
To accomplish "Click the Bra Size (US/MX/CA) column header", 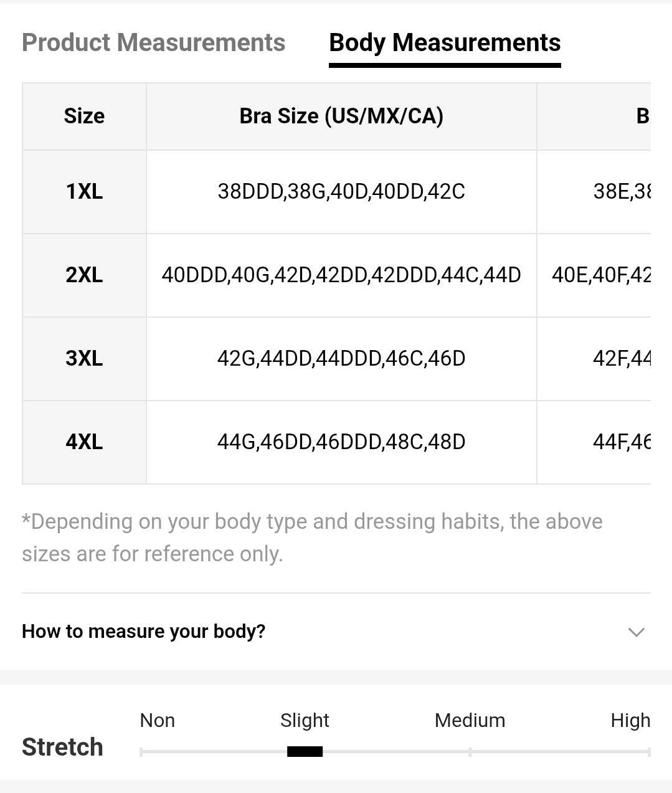I will pyautogui.click(x=341, y=116).
